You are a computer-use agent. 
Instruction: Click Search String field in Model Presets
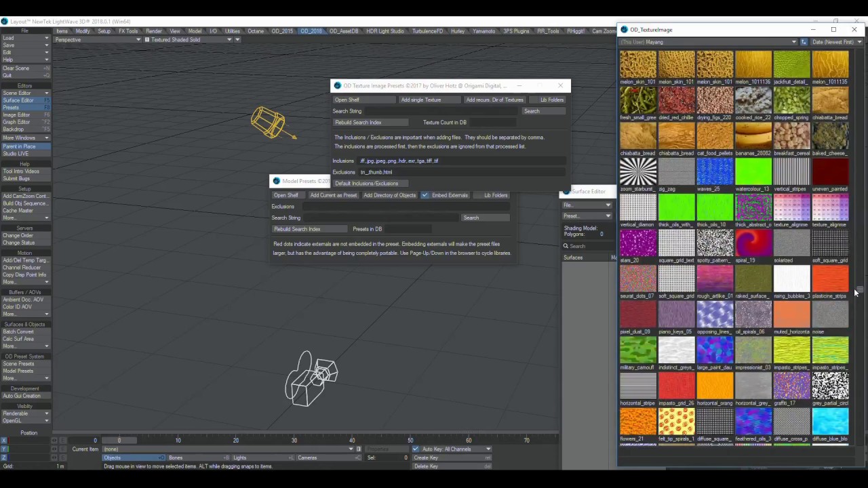pos(382,218)
